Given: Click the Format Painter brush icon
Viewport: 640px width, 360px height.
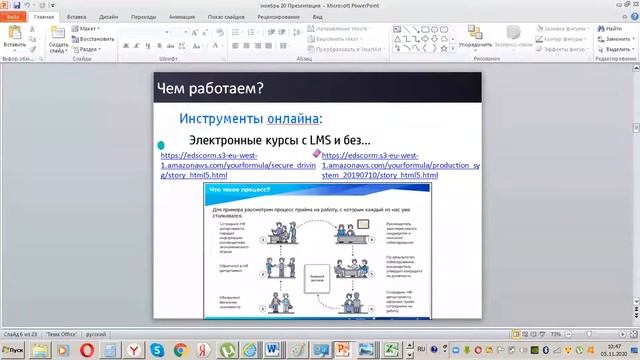Looking at the screenshot, I should coord(32,49).
